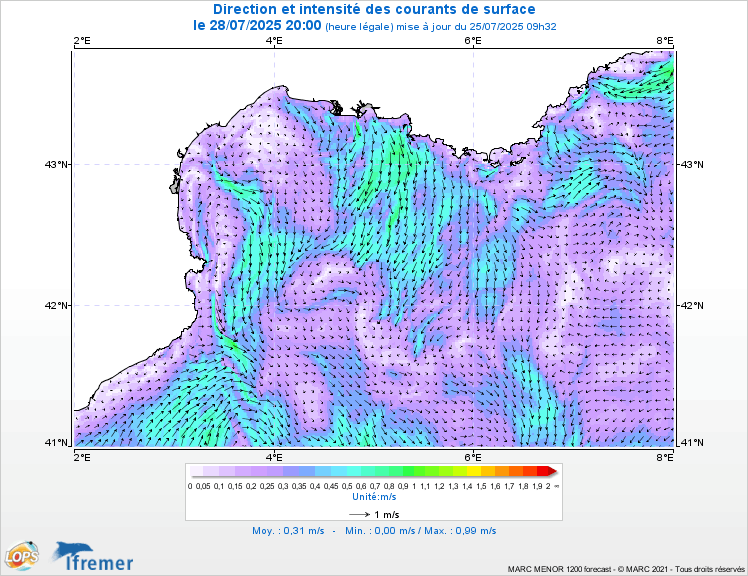Click the top axis label '6°E'

point(473,41)
